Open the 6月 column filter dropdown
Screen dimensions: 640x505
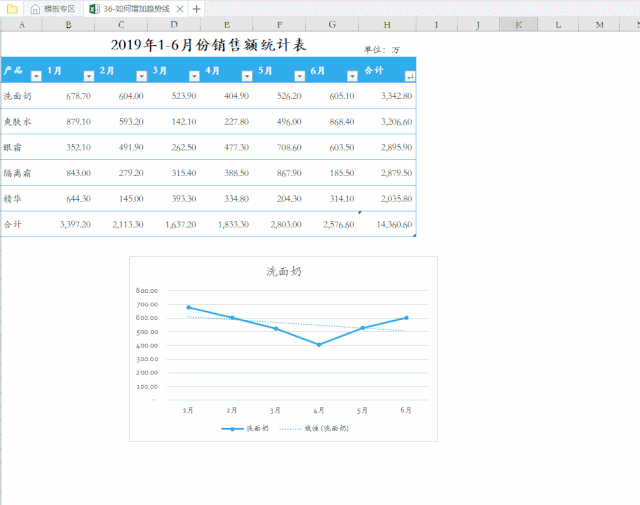coord(352,76)
